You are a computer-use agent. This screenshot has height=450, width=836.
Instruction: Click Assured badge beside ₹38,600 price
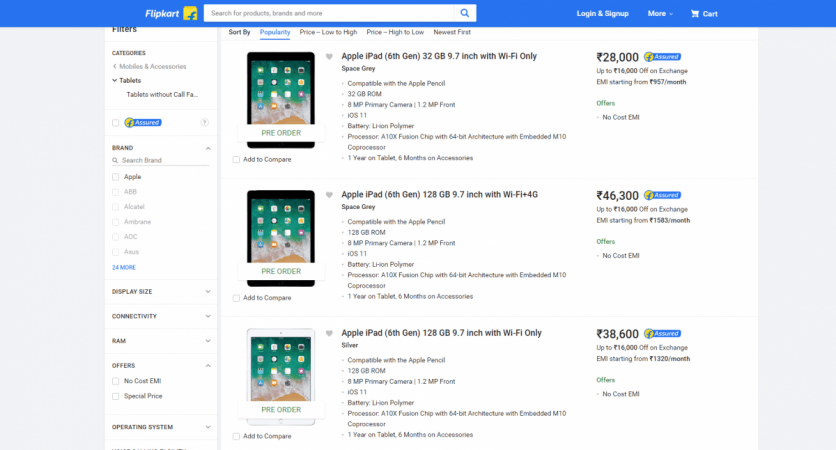(662, 334)
